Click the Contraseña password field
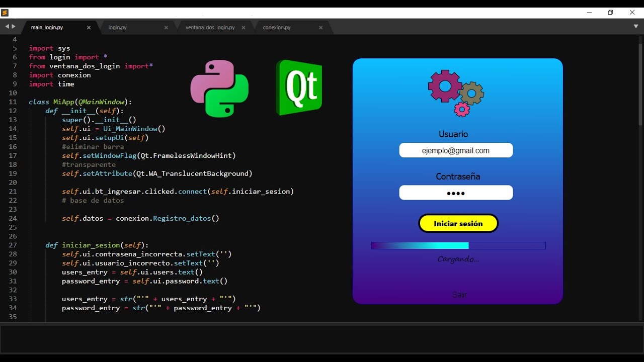Viewport: 644px width, 362px height. pyautogui.click(x=456, y=193)
